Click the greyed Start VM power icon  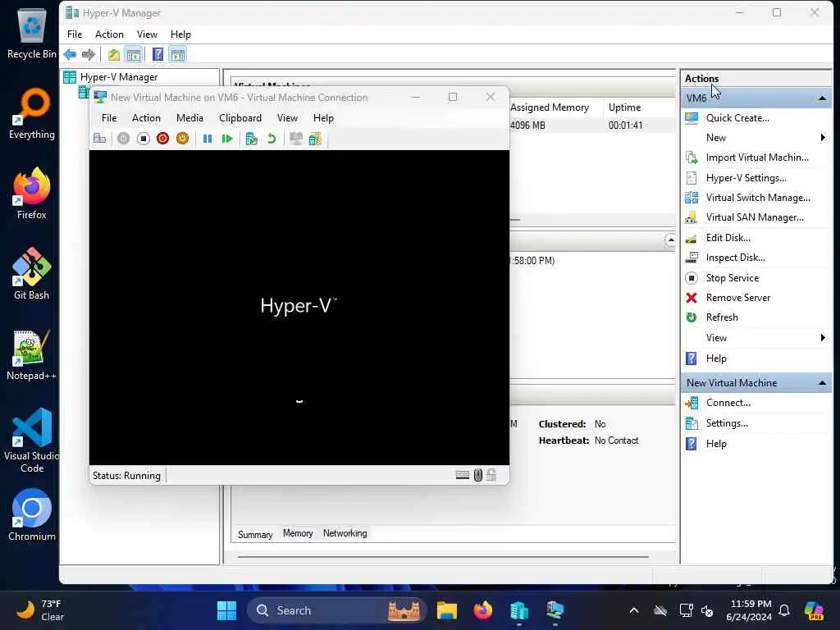click(x=123, y=139)
